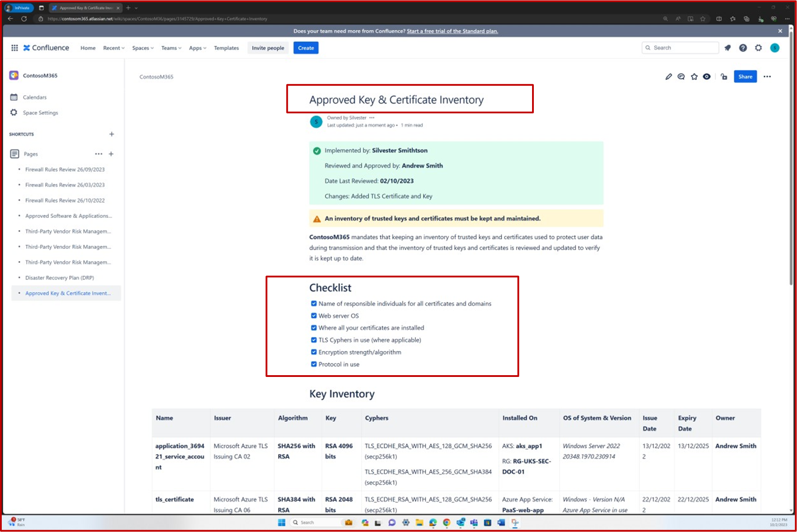The height and width of the screenshot is (532, 797).
Task: Toggle the Protocol in use checkbox
Action: [x=314, y=364]
